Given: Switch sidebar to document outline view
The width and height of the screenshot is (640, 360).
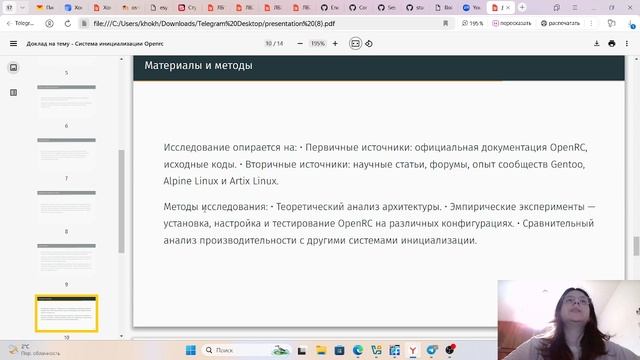Looking at the screenshot, I should tap(13, 93).
